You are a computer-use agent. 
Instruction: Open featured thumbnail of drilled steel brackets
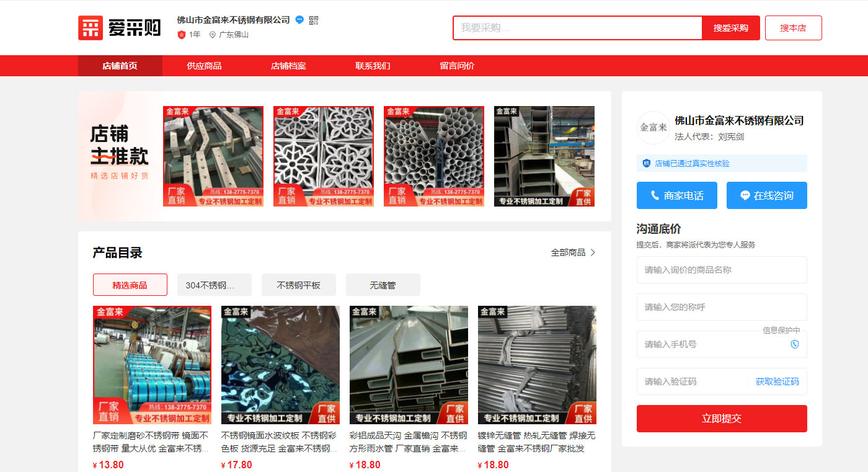(x=213, y=156)
